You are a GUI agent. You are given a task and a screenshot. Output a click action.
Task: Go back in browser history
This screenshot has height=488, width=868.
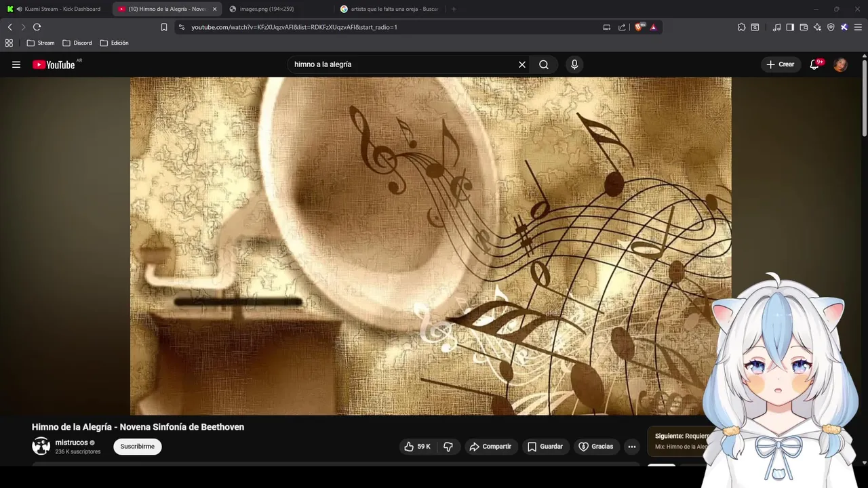[10, 27]
